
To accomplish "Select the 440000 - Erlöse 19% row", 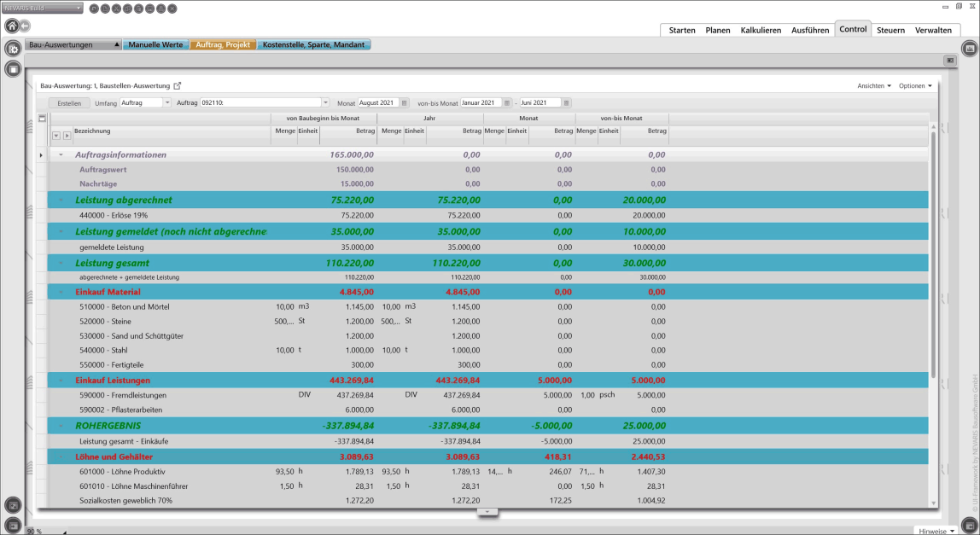I will coord(487,216).
